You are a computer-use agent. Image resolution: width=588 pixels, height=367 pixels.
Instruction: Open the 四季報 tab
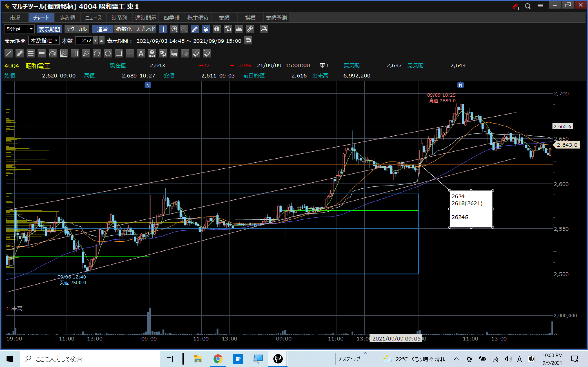point(171,18)
